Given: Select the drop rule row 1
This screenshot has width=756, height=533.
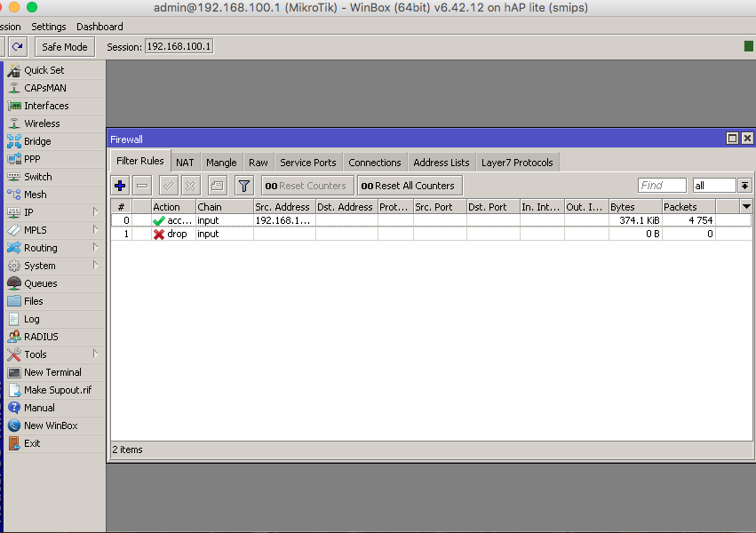Looking at the screenshot, I should click(x=431, y=234).
